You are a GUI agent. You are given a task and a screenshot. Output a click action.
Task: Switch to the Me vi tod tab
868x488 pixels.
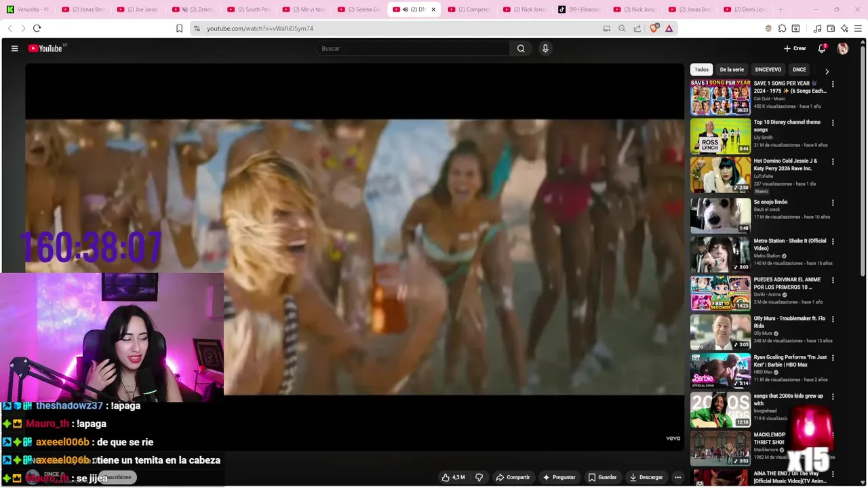pos(304,9)
